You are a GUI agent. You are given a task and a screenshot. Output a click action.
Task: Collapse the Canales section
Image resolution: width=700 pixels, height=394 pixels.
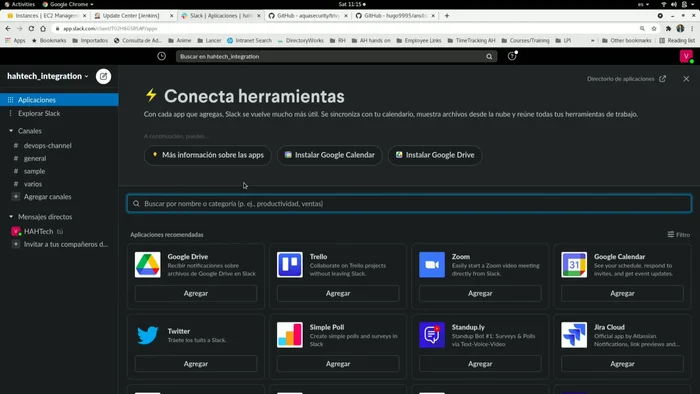pos(11,131)
